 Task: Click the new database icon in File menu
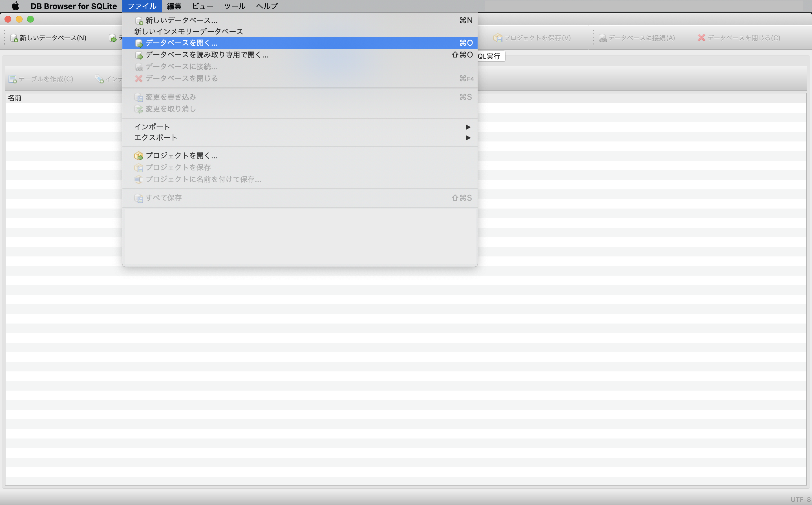139,21
